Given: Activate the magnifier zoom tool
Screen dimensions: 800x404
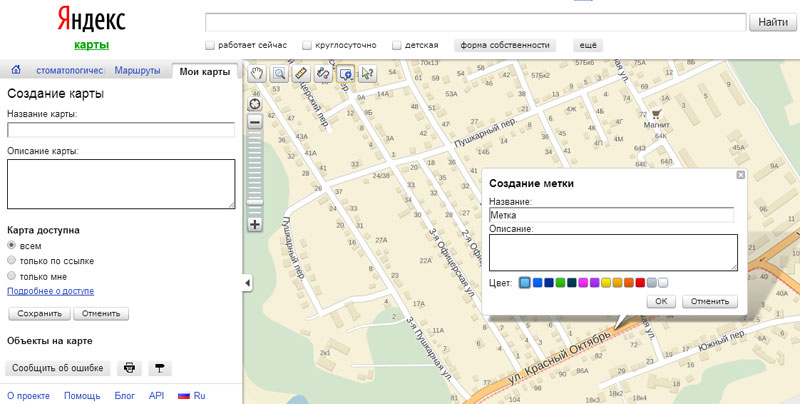Looking at the screenshot, I should (279, 73).
